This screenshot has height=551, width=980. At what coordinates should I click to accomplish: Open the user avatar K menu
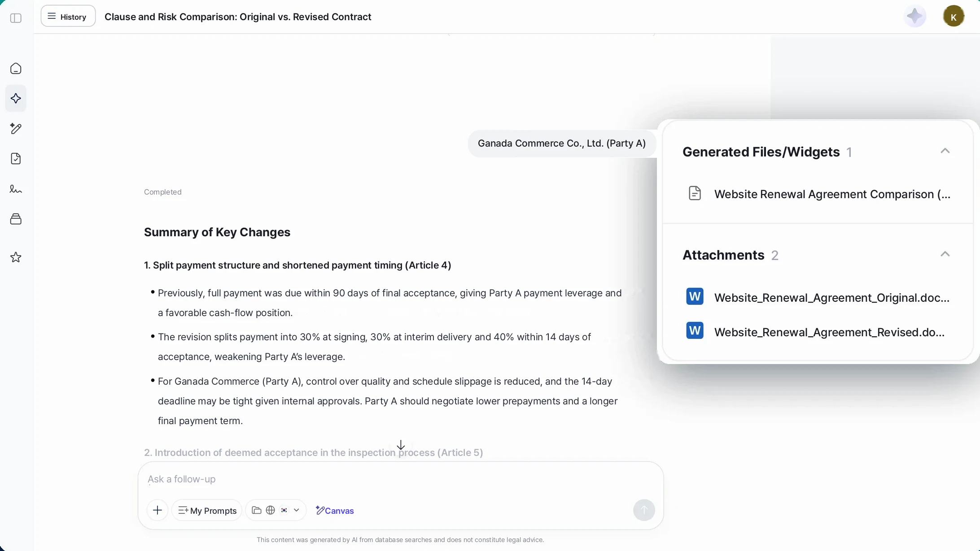(954, 17)
